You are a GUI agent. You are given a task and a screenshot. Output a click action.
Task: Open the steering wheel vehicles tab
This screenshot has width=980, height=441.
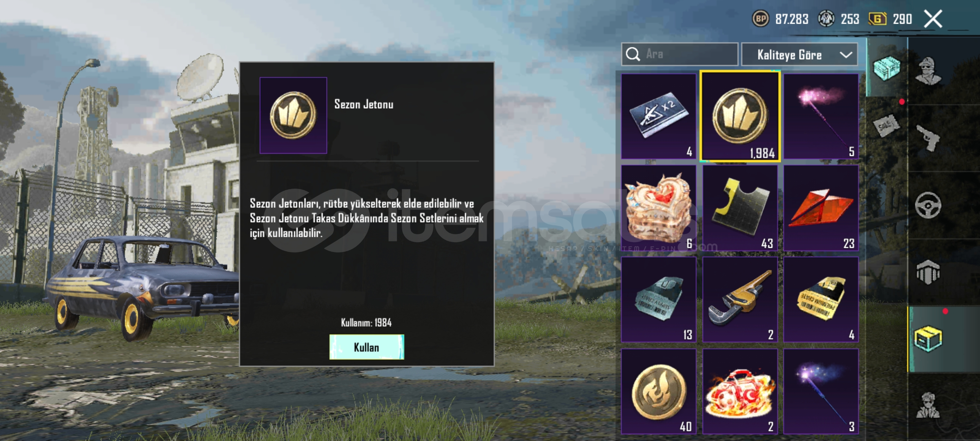point(928,205)
